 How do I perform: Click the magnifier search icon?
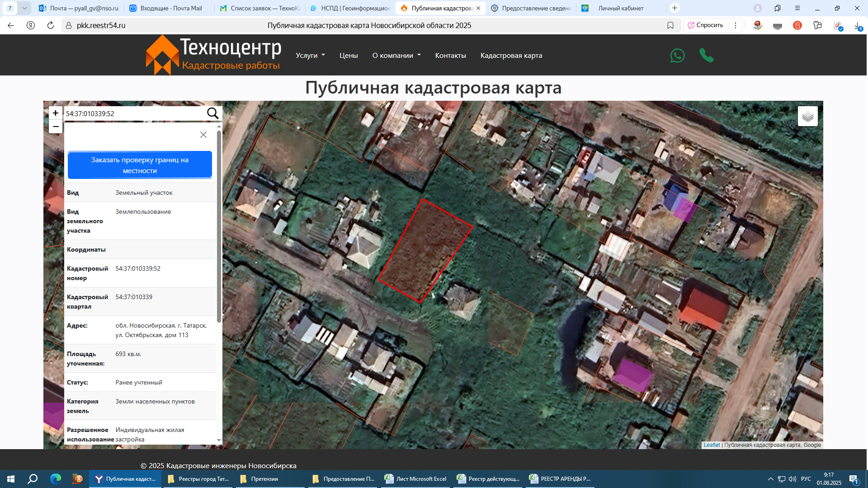pos(212,113)
